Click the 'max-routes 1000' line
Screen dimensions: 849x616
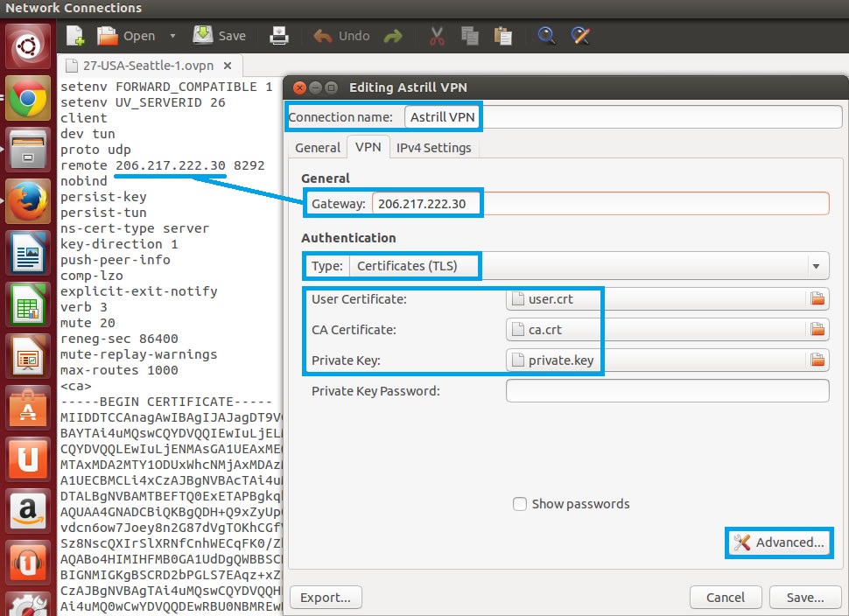pyautogui.click(x=119, y=370)
